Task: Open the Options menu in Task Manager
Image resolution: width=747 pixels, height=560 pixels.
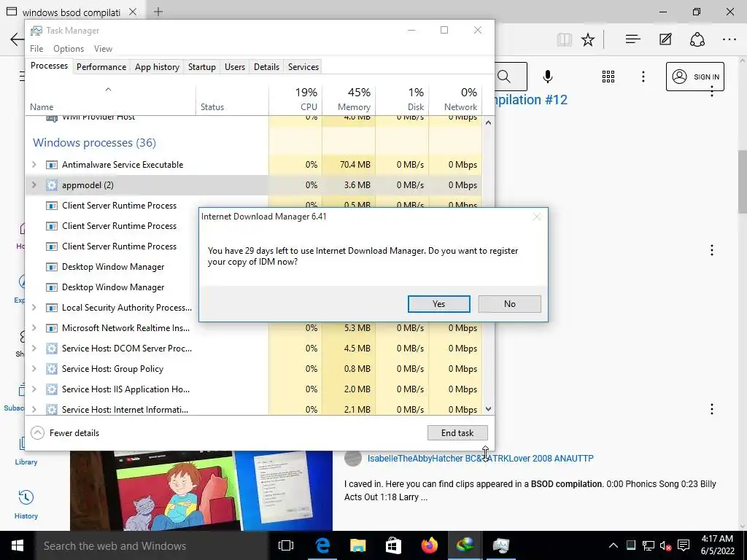Action: coord(69,49)
